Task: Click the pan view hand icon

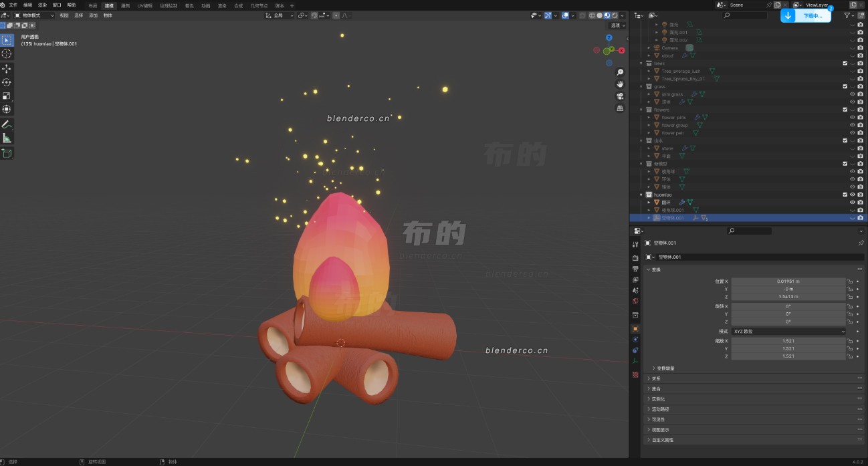Action: [x=620, y=84]
